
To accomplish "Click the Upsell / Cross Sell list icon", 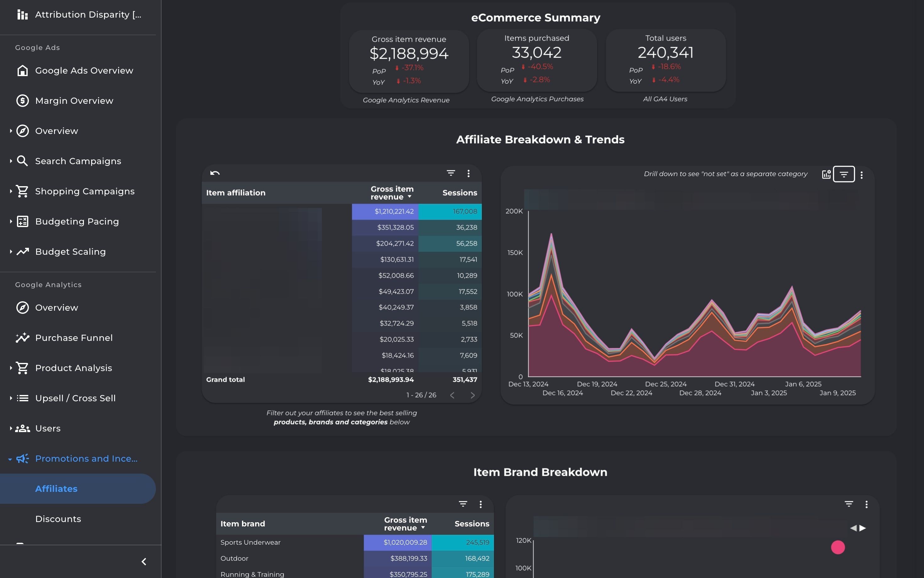I will [23, 398].
